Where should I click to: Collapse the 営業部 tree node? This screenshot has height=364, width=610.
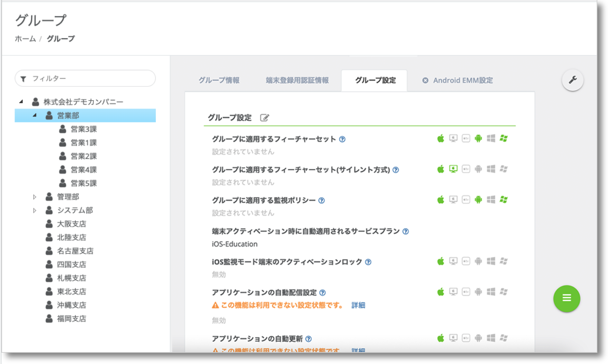[34, 115]
